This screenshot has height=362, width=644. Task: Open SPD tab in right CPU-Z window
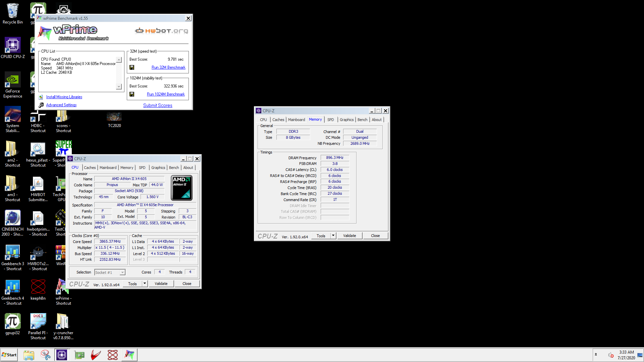pos(331,120)
